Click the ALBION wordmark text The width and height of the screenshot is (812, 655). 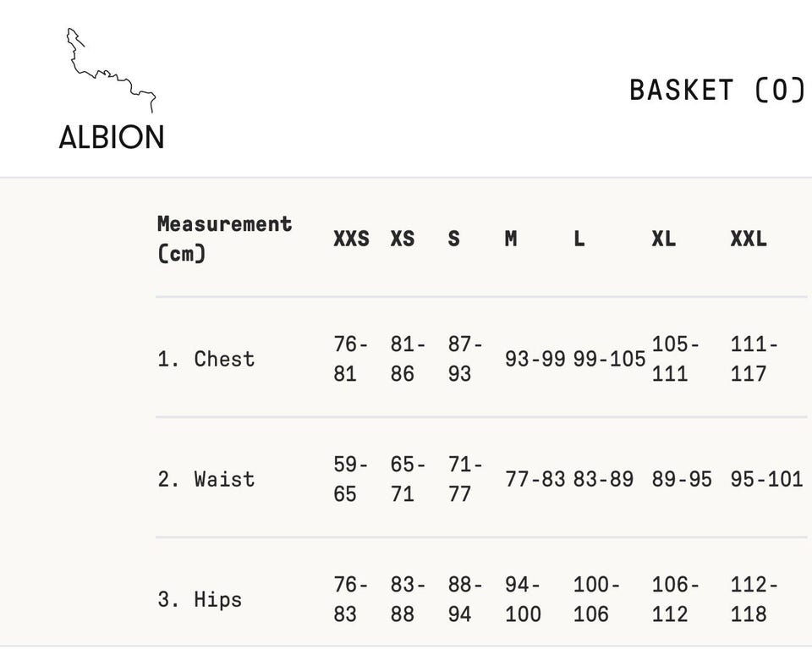(112, 137)
